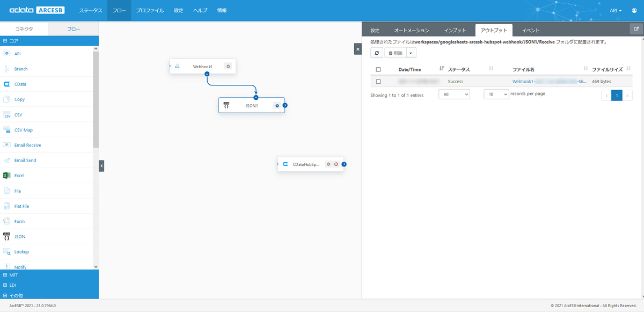Open the 設定 top menu
This screenshot has width=644, height=312.
(x=179, y=11)
